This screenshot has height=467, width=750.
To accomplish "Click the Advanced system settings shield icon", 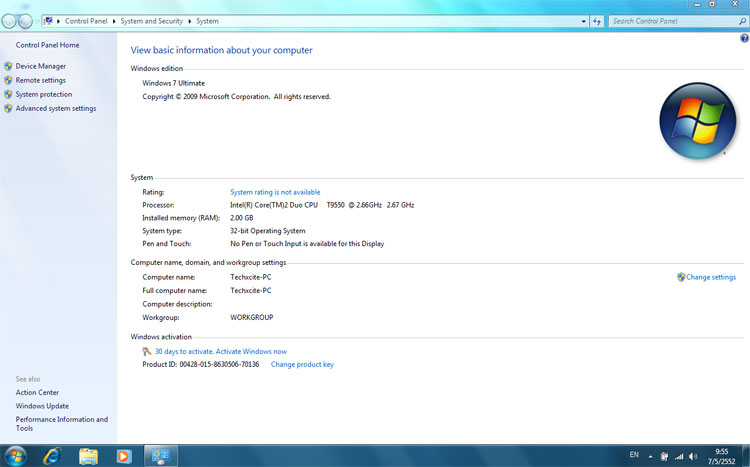I will 8,109.
